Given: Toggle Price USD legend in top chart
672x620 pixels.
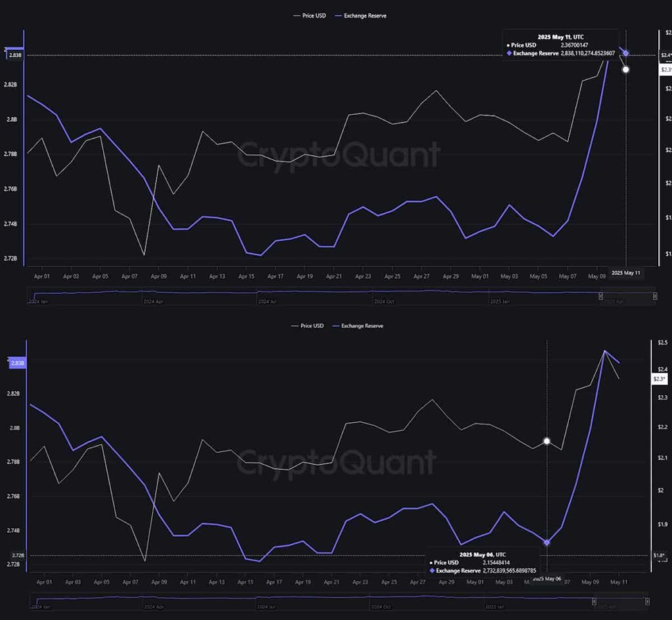Looking at the screenshot, I should pyautogui.click(x=308, y=15).
